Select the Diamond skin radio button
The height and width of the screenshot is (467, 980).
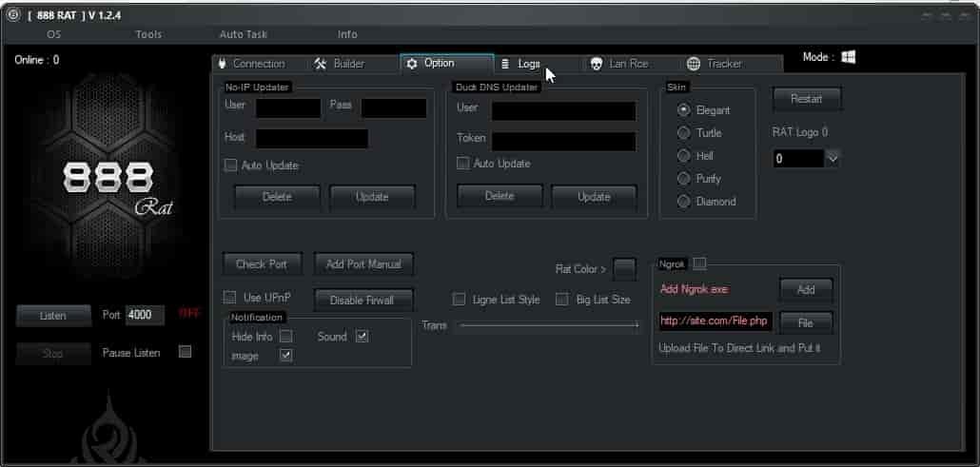684,202
